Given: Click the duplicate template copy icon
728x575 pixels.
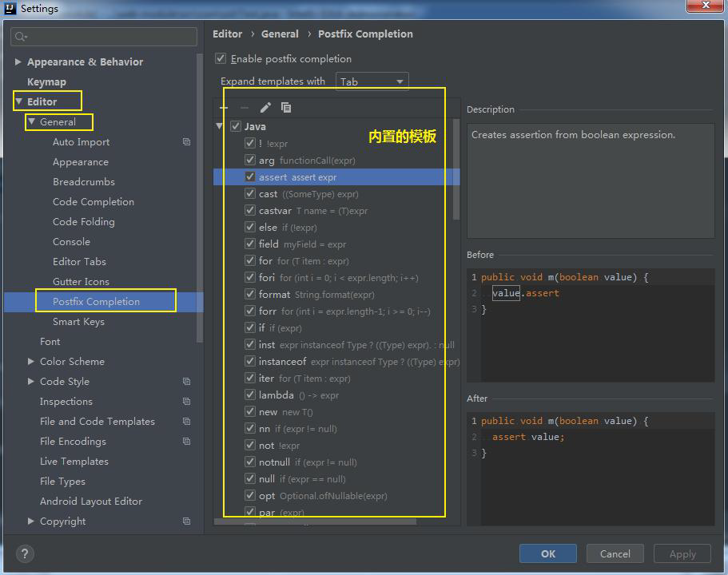Looking at the screenshot, I should (286, 108).
